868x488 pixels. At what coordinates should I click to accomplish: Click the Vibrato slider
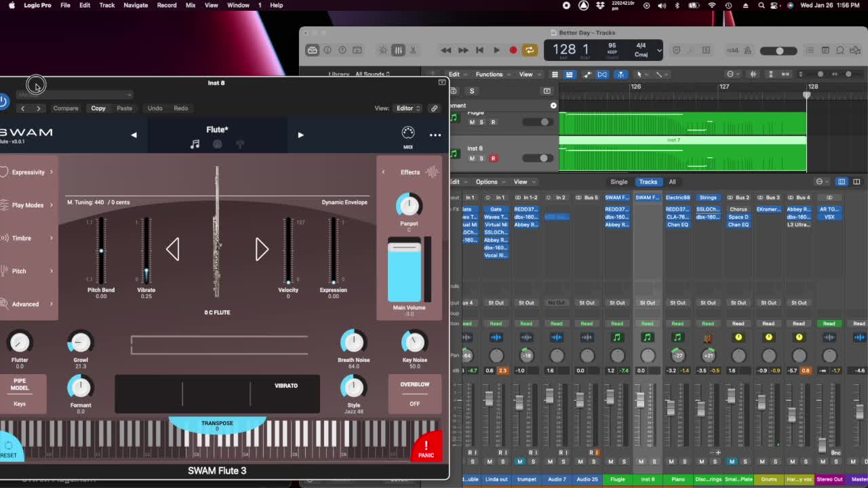pos(146,251)
